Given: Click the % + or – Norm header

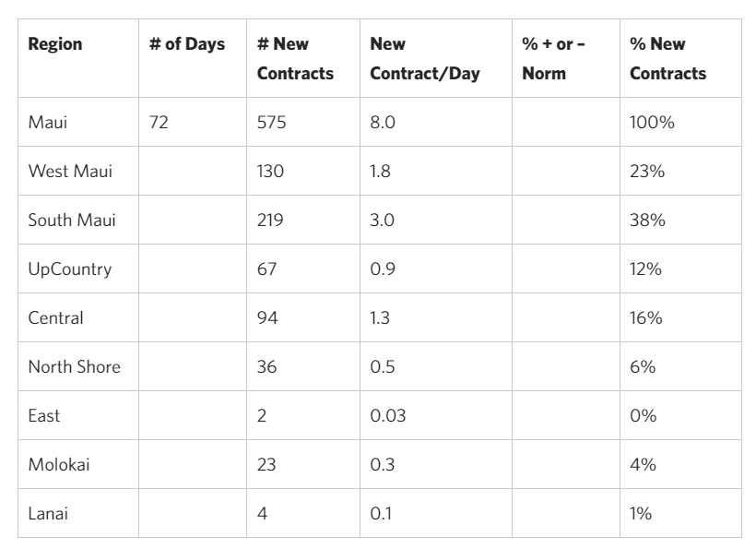Looking at the screenshot, I should [553, 58].
